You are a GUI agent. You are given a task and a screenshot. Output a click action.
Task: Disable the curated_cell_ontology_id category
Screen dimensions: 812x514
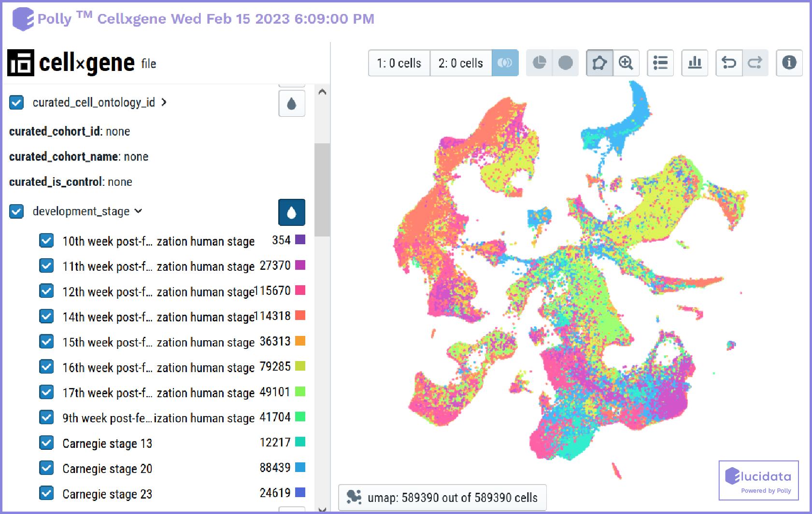[16, 102]
